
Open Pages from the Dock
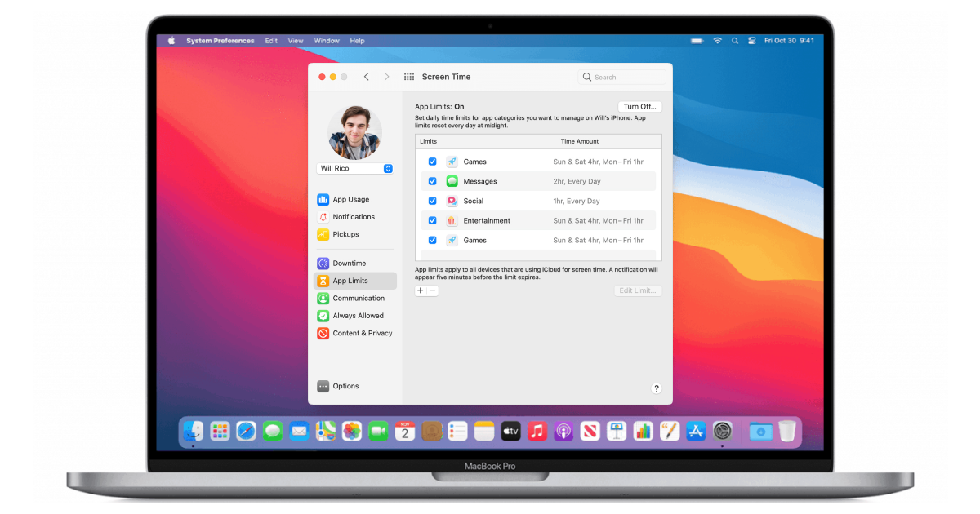pos(670,431)
